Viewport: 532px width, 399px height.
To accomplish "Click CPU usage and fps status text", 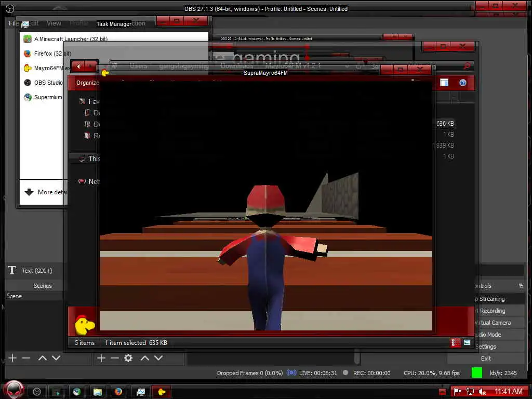I will [x=432, y=373].
